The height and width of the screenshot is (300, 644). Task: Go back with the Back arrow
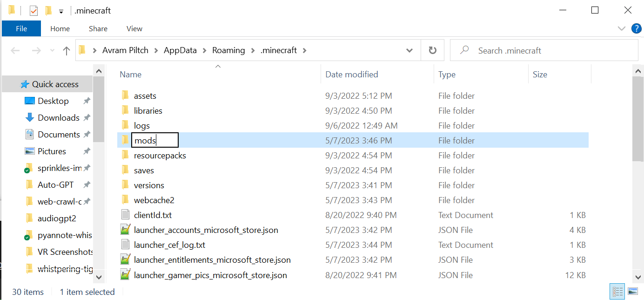pyautogui.click(x=15, y=51)
